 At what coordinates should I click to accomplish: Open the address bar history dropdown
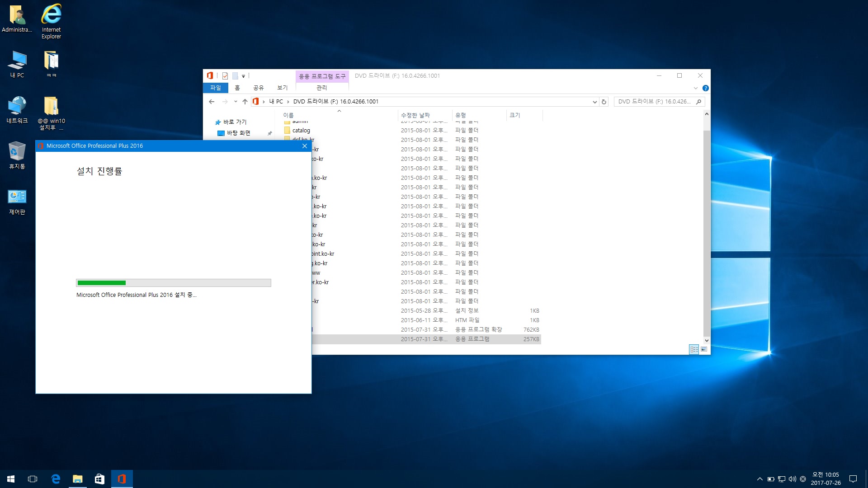594,102
